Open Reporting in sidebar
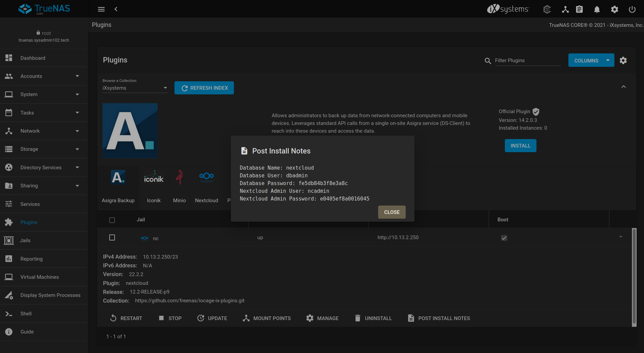This screenshot has width=644, height=353. 44,259
